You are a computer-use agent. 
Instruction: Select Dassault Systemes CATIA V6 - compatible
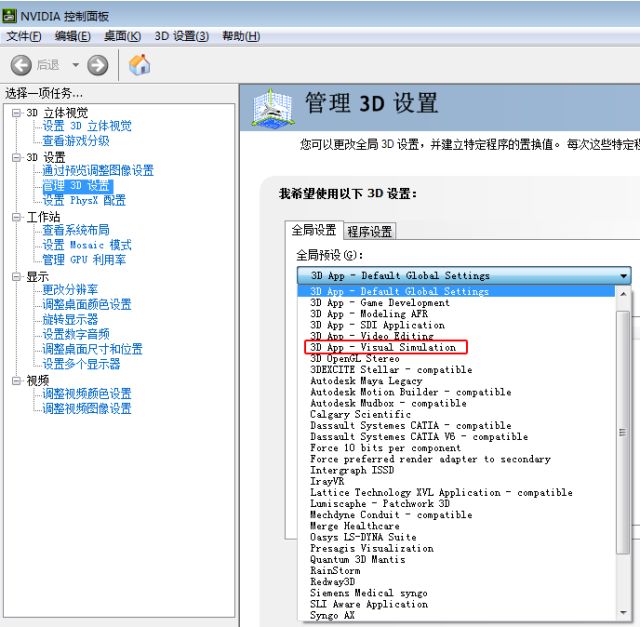click(456, 437)
